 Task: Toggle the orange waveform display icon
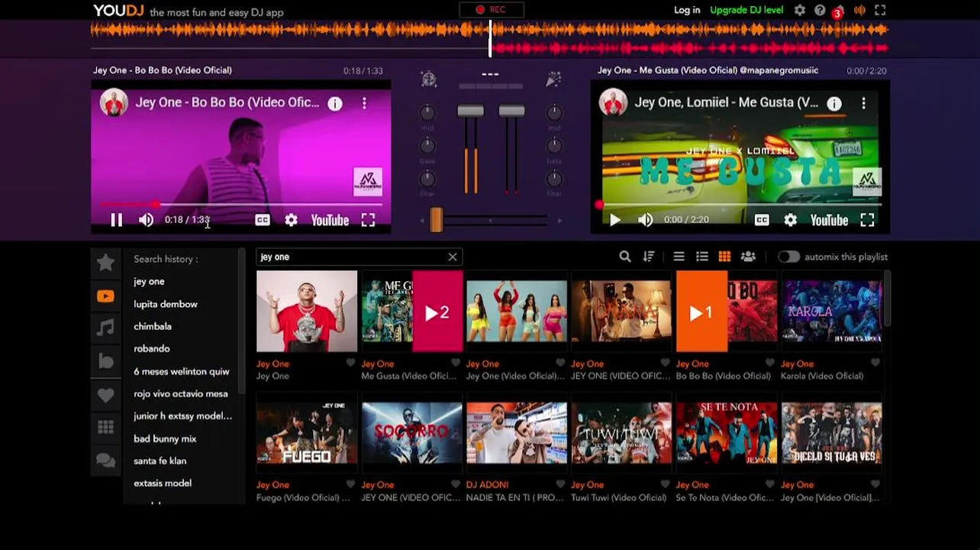[x=859, y=10]
